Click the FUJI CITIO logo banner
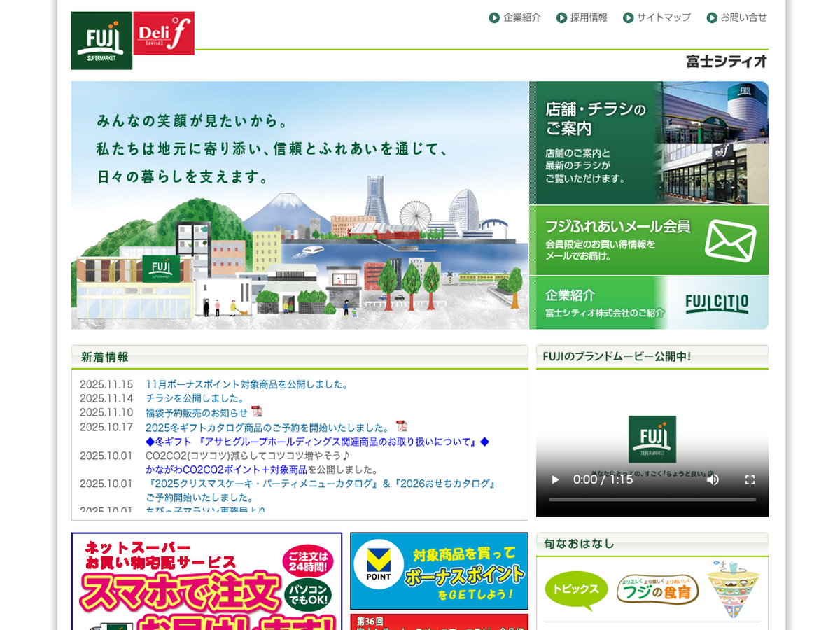The image size is (840, 630). point(716,303)
